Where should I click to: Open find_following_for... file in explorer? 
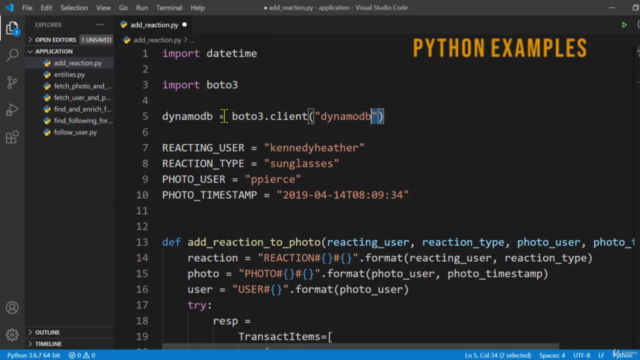pyautogui.click(x=83, y=120)
